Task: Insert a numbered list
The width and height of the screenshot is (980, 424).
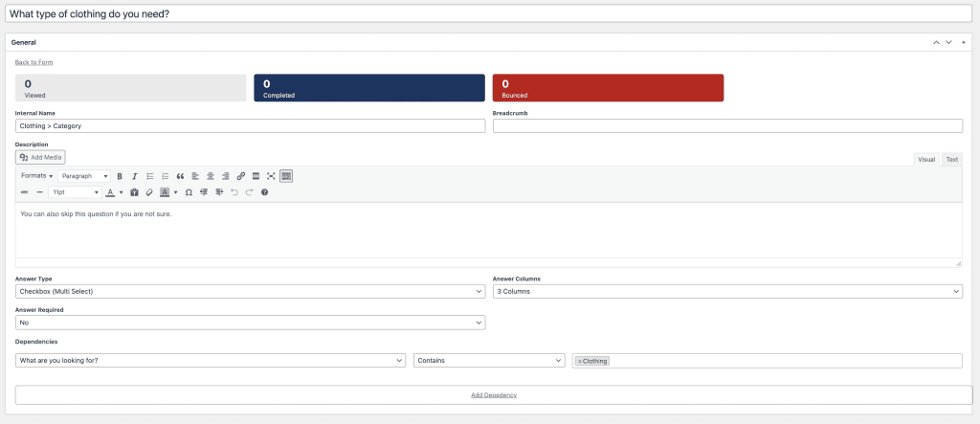Action: [165, 176]
